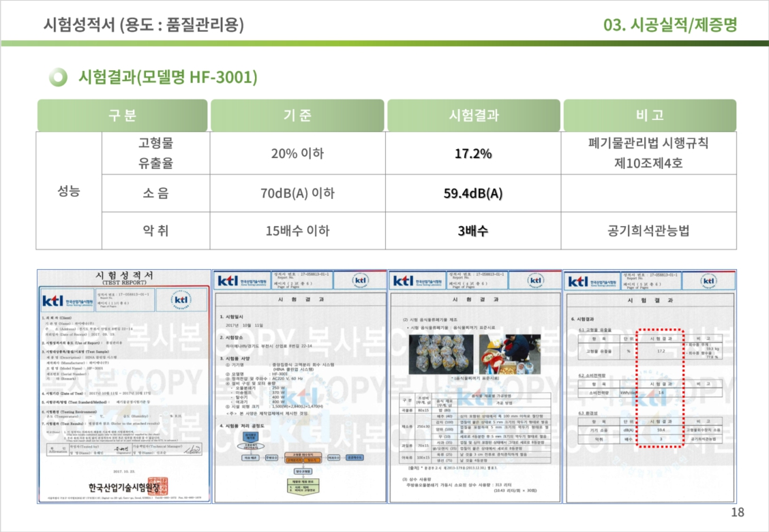Click the 공기희석관능법 remark text
769x532 pixels.
[x=648, y=231]
